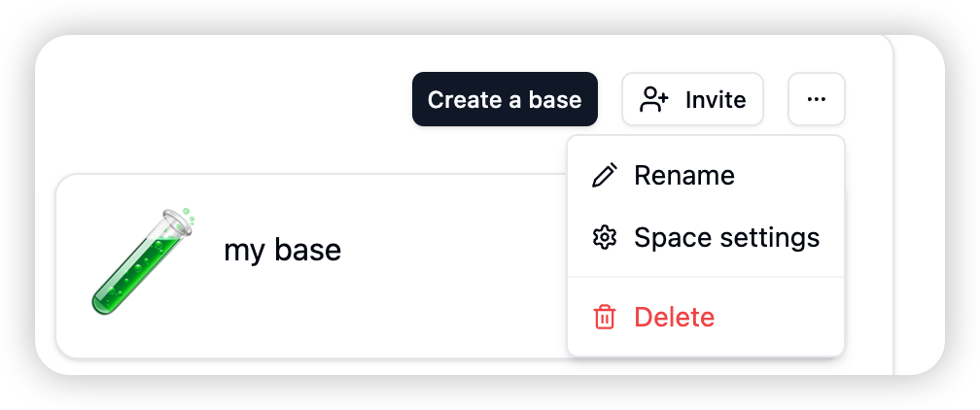Click the three-dots more options icon

pyautogui.click(x=817, y=99)
